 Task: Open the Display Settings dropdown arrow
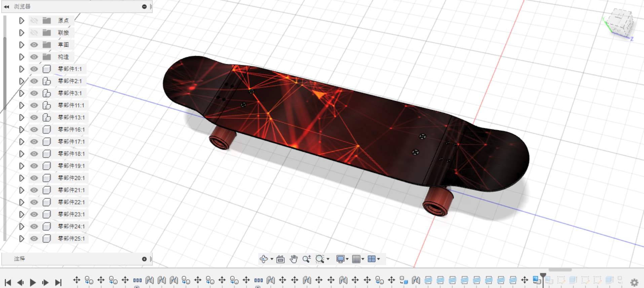point(347,259)
